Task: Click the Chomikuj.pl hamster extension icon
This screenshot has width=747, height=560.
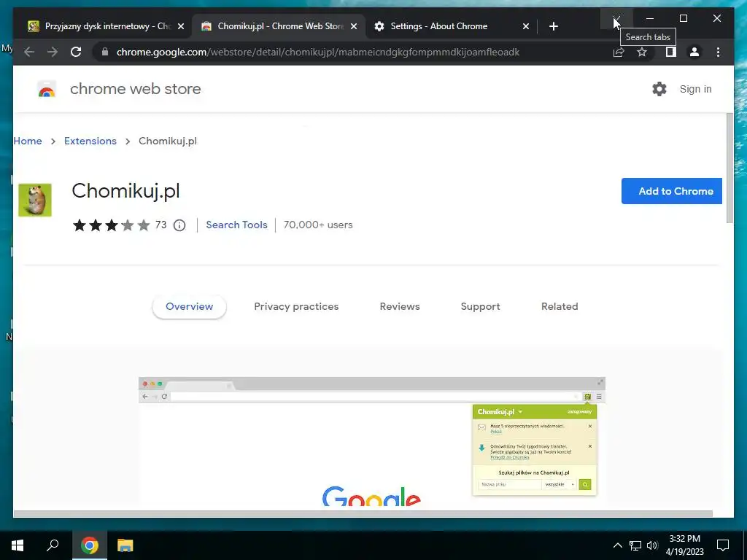Action: (35, 200)
